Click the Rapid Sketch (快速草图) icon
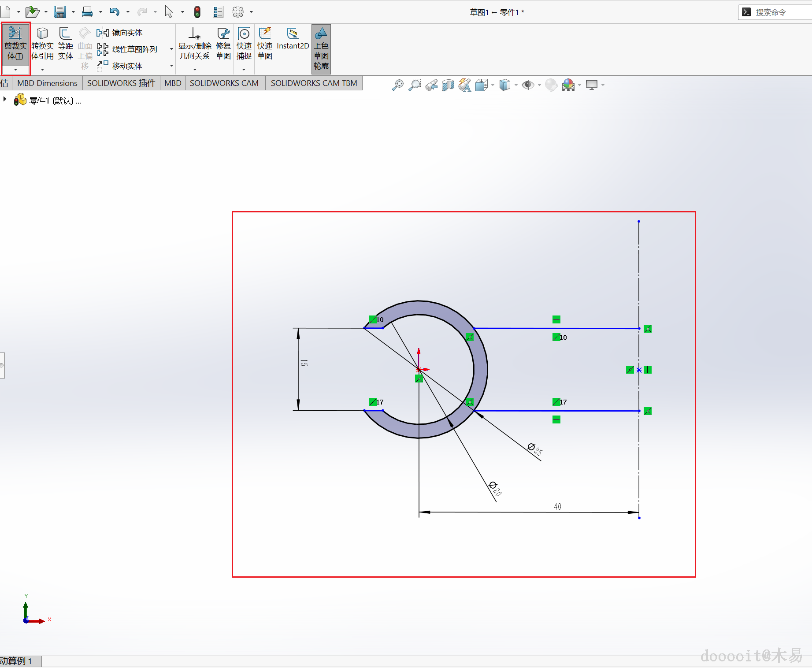The height and width of the screenshot is (668, 812). pyautogui.click(x=265, y=44)
